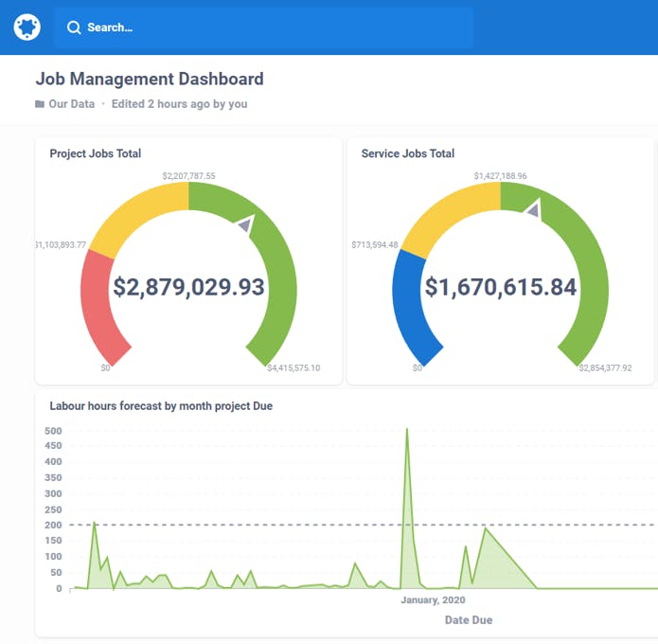The width and height of the screenshot is (658, 644).
Task: Click the Metabase logo icon
Action: tap(27, 27)
